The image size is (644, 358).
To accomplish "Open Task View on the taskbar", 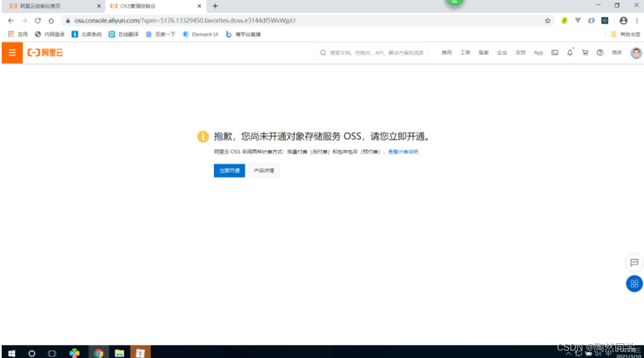I will point(52,353).
